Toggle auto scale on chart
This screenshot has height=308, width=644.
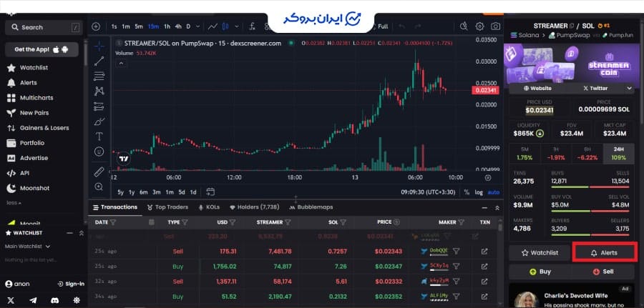tap(494, 192)
